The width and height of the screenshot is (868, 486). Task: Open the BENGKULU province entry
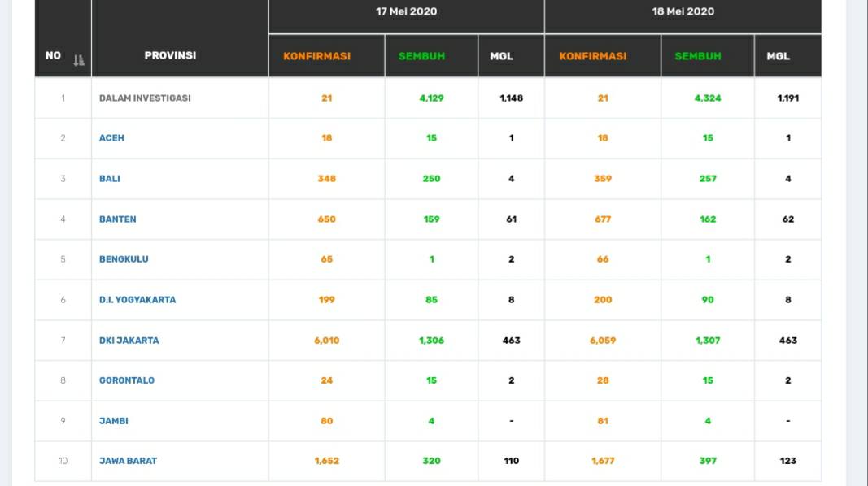(x=124, y=259)
